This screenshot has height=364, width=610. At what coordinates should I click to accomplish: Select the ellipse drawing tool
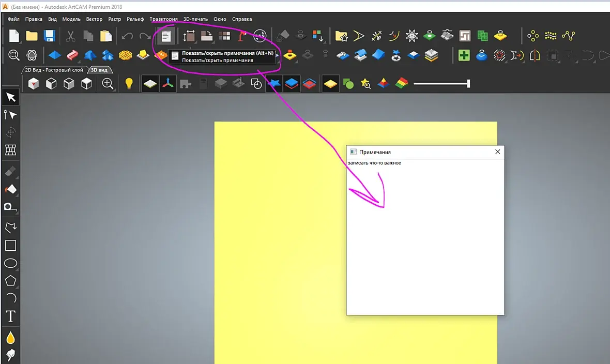pyautogui.click(x=10, y=264)
